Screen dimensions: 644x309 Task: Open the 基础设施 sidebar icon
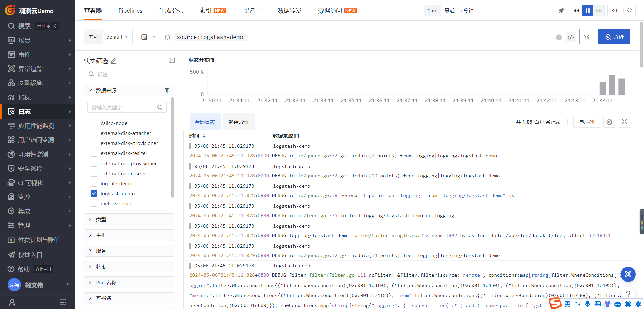point(11,83)
